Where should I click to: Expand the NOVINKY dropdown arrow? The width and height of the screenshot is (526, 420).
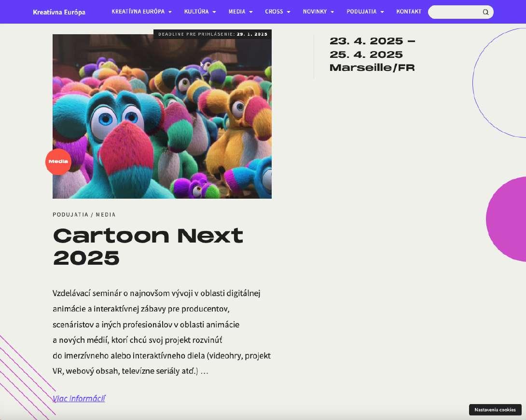(332, 12)
